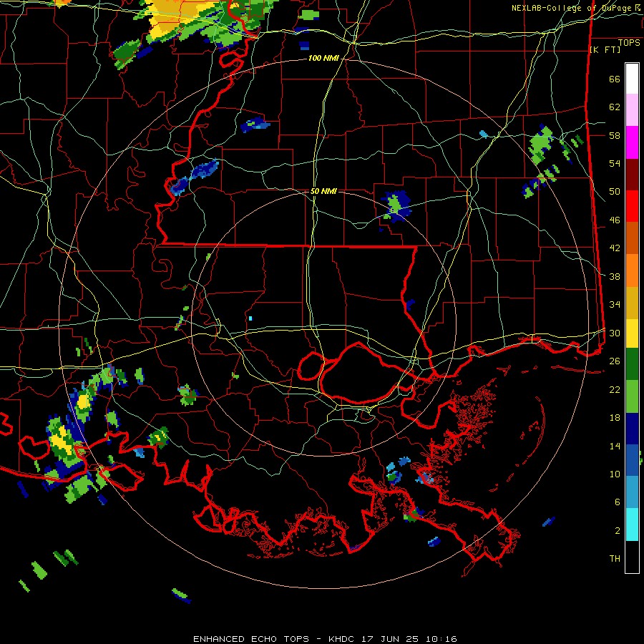Choose the navy blue legend band
Image resolution: width=644 pixels, height=644 pixels.
[632, 429]
